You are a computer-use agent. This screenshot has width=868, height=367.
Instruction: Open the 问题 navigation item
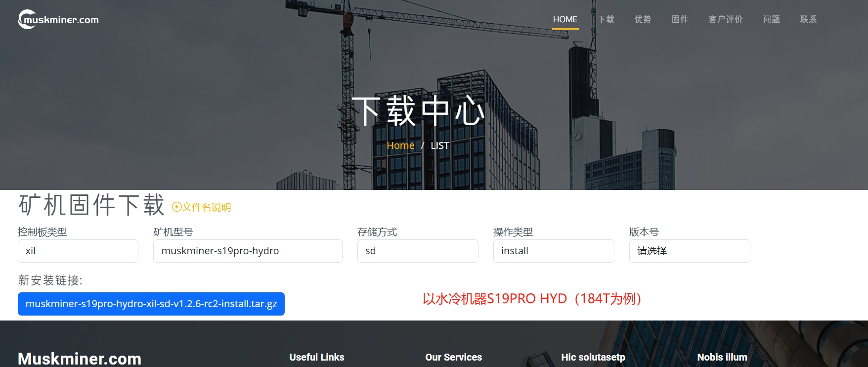[771, 19]
